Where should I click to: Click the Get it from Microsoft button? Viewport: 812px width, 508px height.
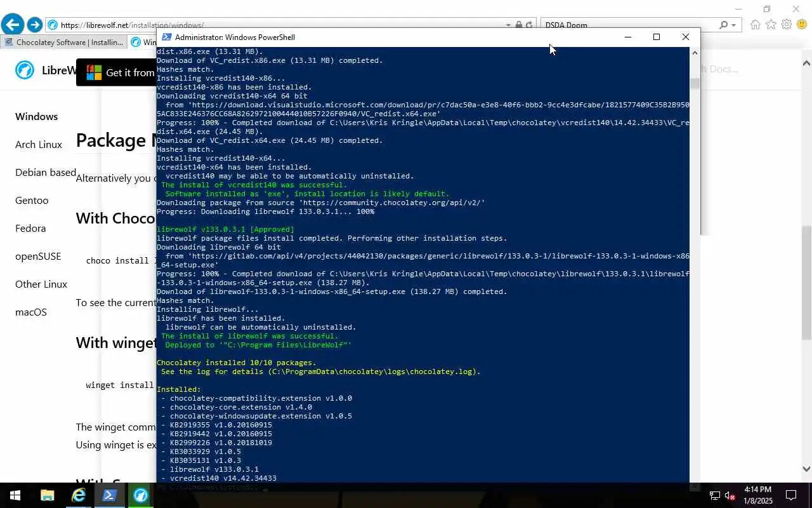(117, 72)
